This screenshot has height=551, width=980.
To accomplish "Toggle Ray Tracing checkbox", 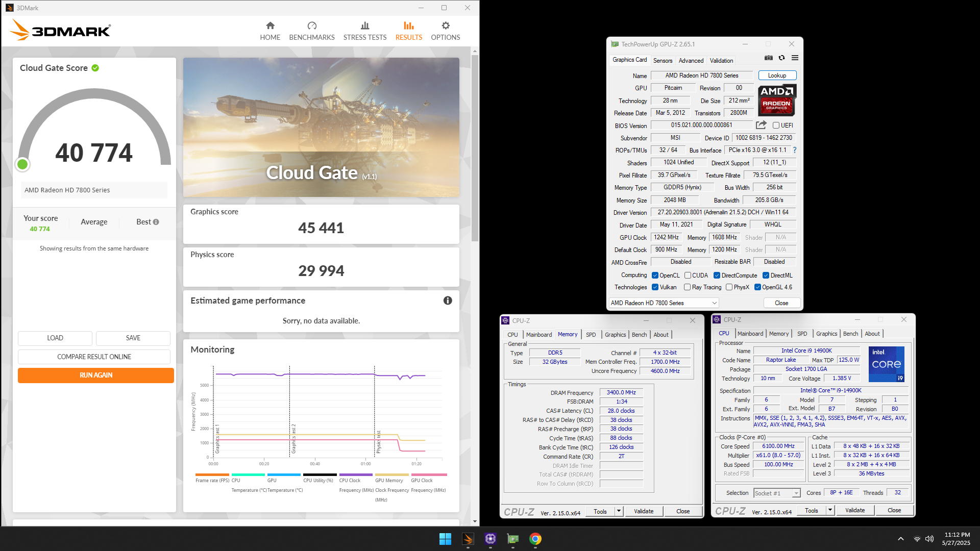I will tap(688, 287).
